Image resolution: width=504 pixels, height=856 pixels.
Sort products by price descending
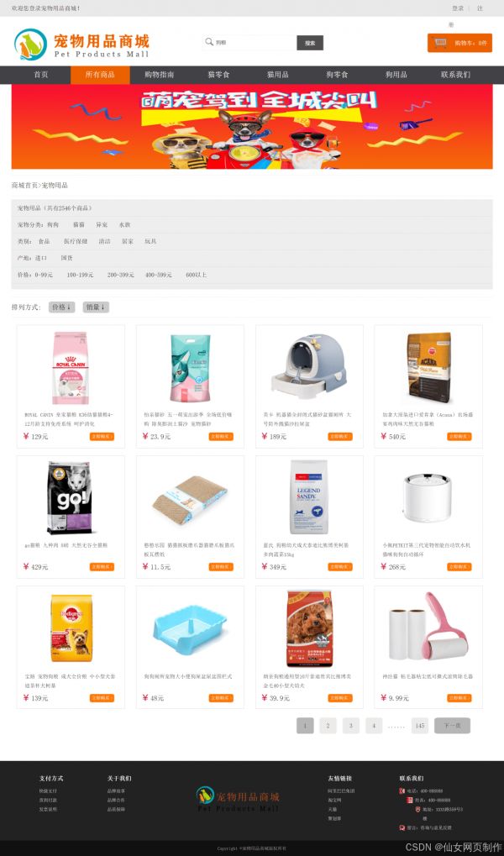point(61,307)
